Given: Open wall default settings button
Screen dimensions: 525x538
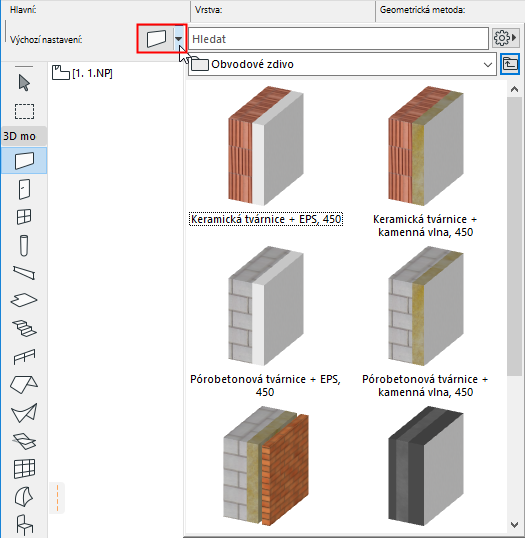Looking at the screenshot, I should [x=156, y=38].
